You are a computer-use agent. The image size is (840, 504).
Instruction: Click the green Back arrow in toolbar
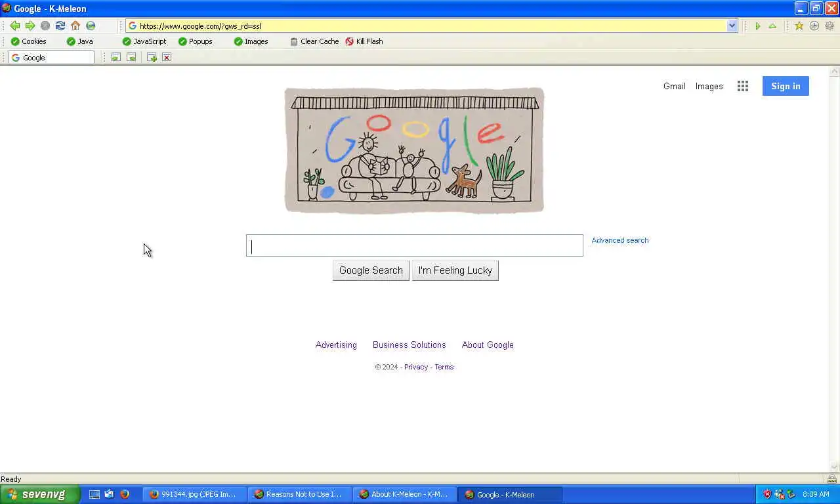(x=14, y=26)
